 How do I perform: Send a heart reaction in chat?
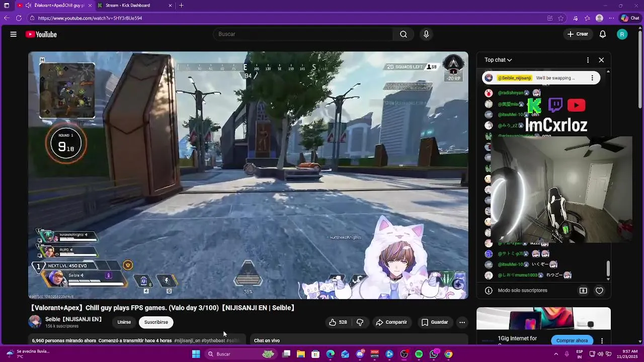(599, 291)
